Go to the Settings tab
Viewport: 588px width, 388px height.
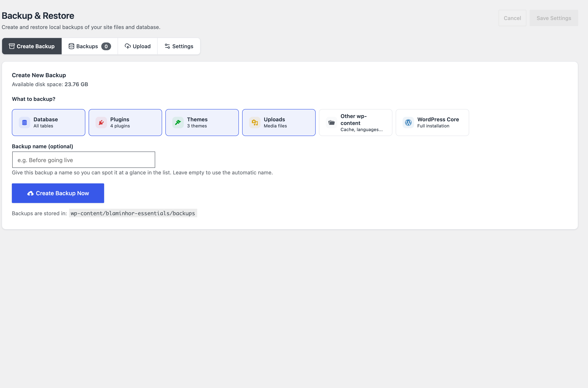point(179,46)
